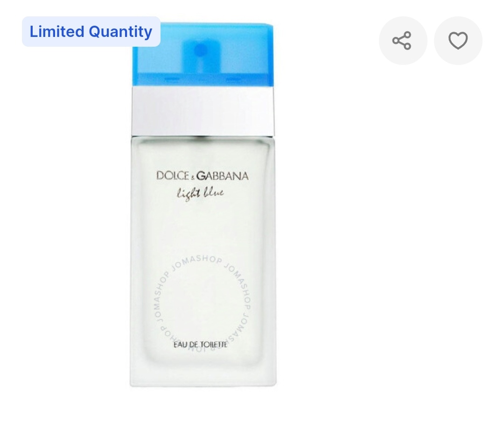Add product to wishlist with heart icon
Image resolution: width=504 pixels, height=438 pixels.
458,41
